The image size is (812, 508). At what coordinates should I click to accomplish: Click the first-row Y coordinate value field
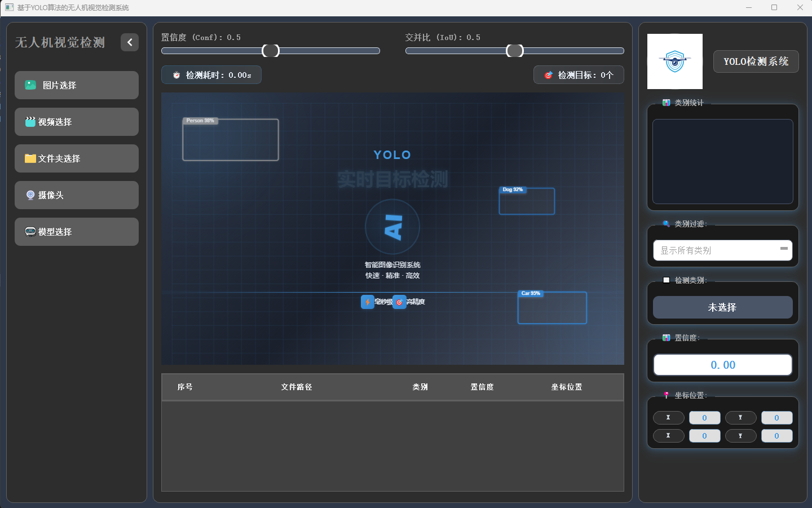tap(777, 418)
